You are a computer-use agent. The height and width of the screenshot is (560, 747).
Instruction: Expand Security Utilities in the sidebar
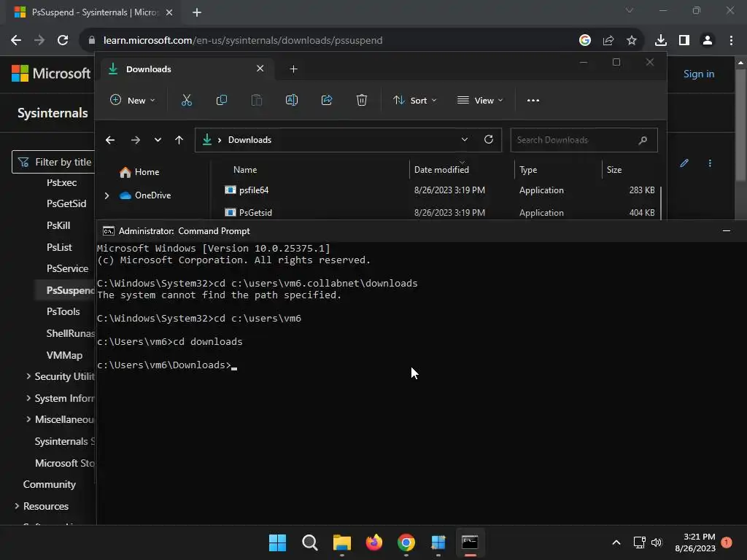pos(28,376)
